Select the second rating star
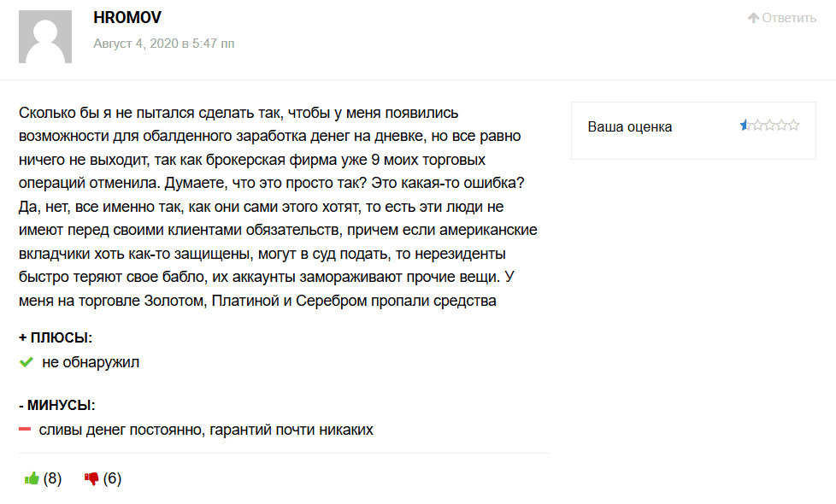The image size is (836, 504). [x=757, y=126]
